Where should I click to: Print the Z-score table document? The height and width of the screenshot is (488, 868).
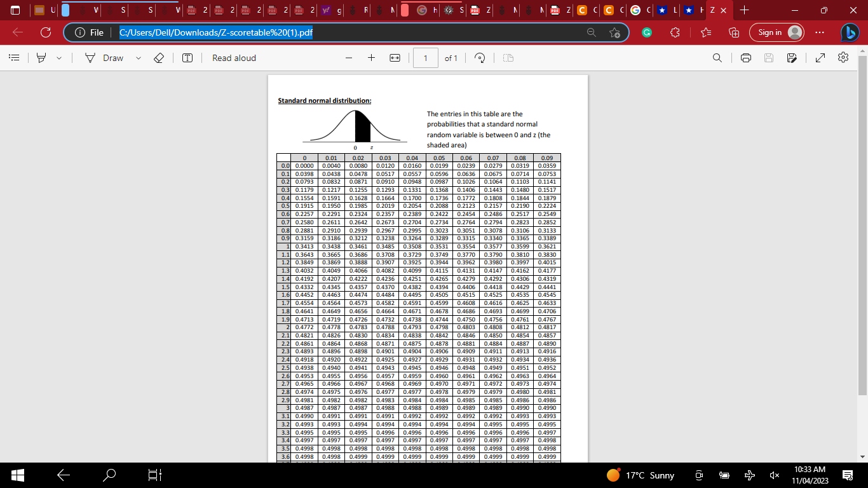(747, 58)
